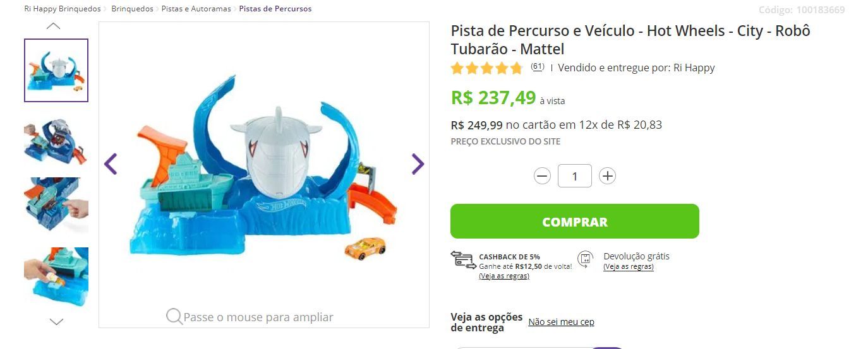
Task: Click the quantity input field
Action: click(575, 176)
